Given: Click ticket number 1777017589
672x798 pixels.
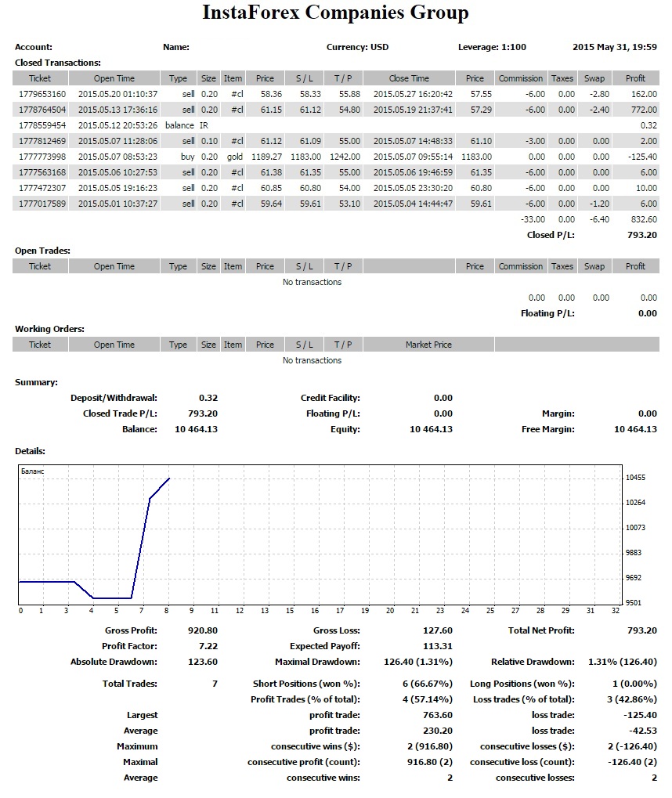Looking at the screenshot, I should pos(42,204).
